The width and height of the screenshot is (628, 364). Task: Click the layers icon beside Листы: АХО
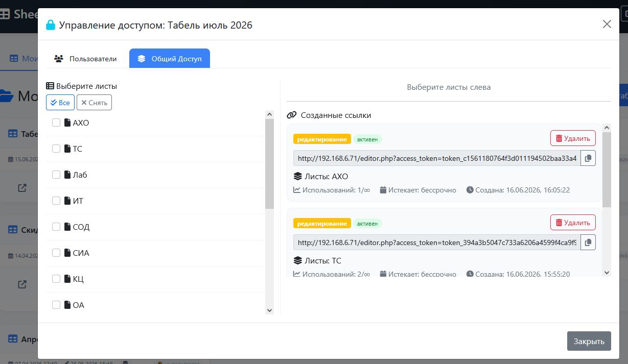(298, 176)
